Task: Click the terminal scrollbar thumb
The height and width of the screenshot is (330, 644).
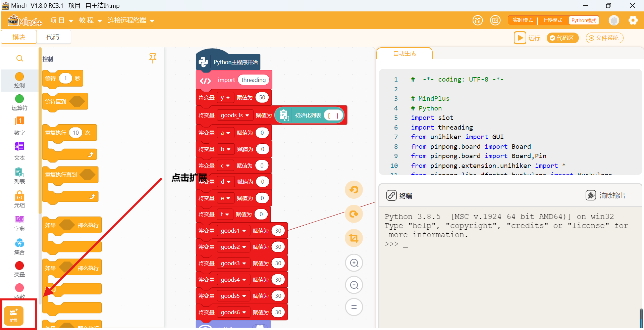Action: click(641, 318)
